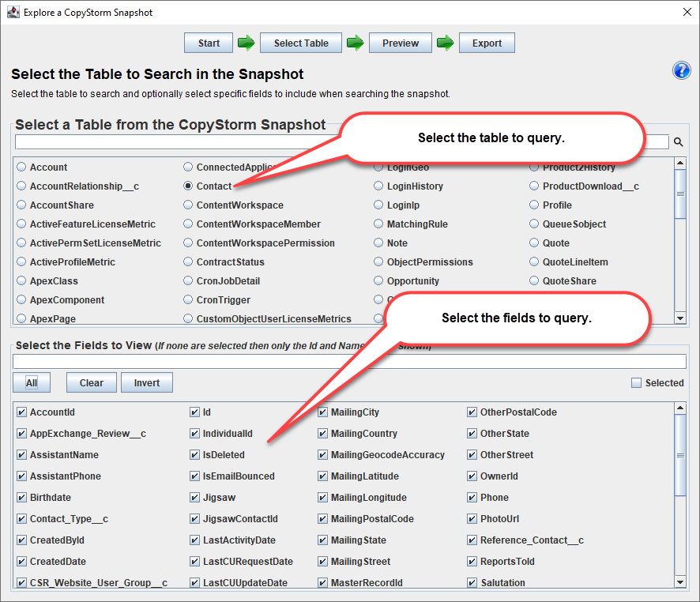
Task: Toggle the IsDeleted field checkbox
Action: tap(194, 455)
